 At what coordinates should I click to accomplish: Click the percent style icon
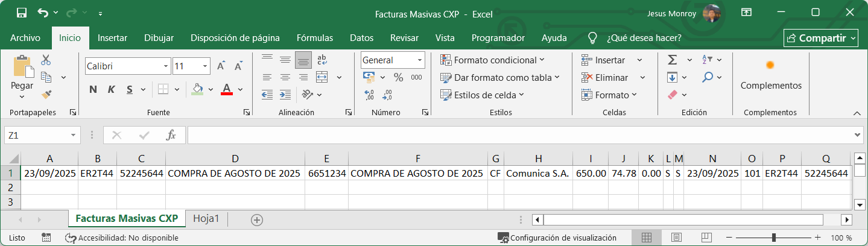pyautogui.click(x=398, y=77)
